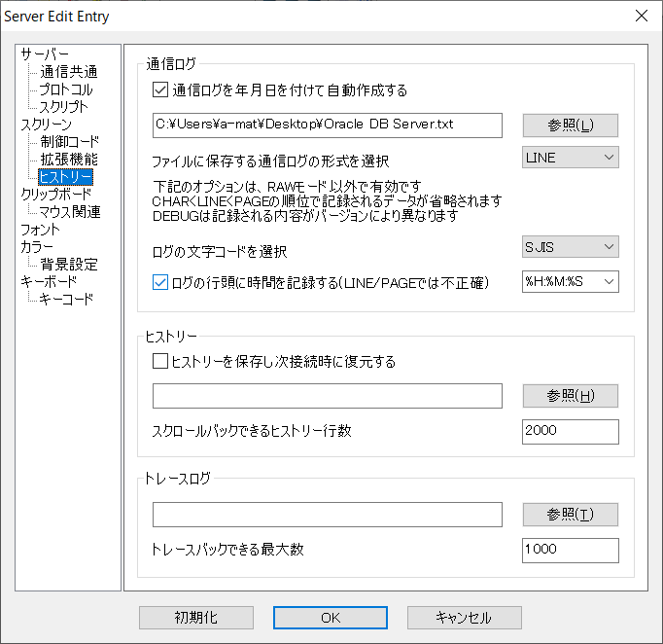Image resolution: width=663 pixels, height=644 pixels.
Task: Close the Server Edit Entry dialog
Action: [x=642, y=16]
